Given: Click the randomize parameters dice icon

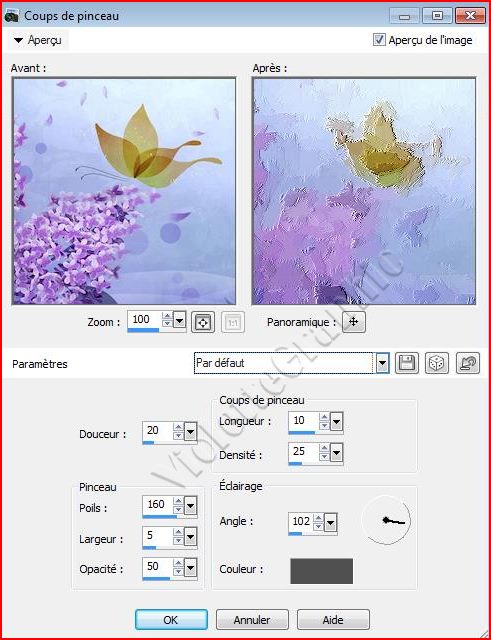Looking at the screenshot, I should [437, 363].
